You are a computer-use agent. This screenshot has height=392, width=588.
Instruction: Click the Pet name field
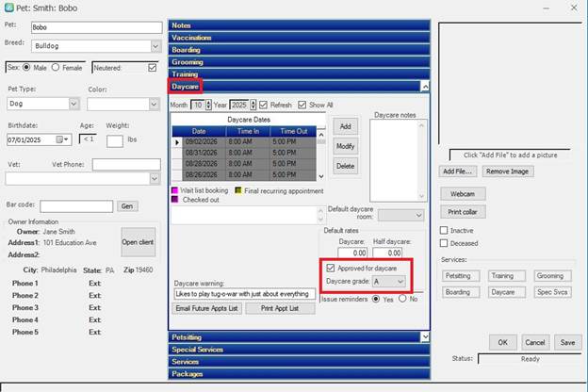(x=97, y=27)
